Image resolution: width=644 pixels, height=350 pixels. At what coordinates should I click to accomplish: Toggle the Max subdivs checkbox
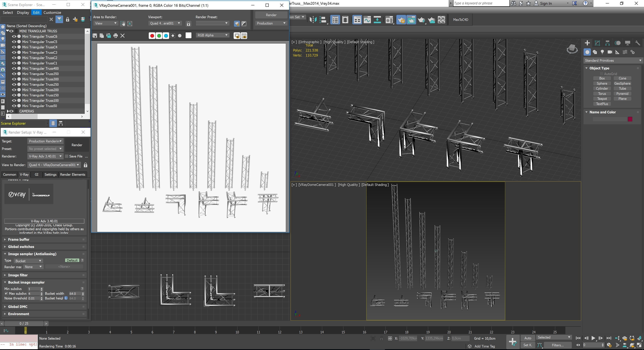point(6,294)
